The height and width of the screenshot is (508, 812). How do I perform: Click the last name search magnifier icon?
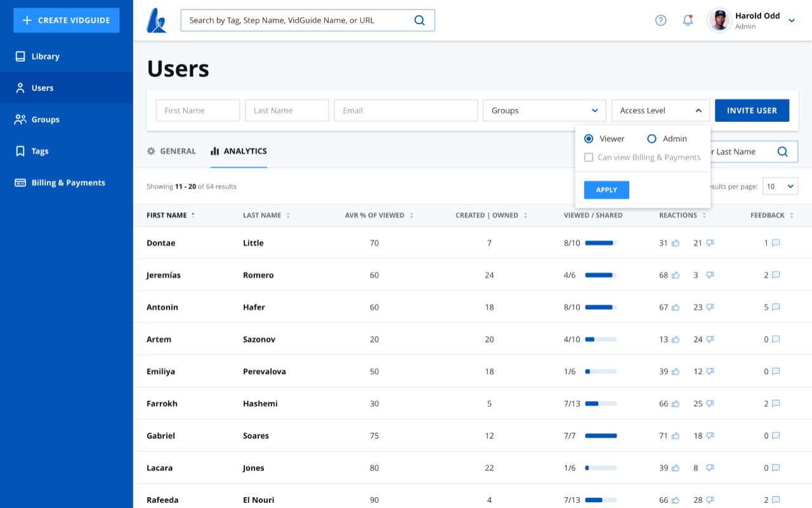[782, 152]
